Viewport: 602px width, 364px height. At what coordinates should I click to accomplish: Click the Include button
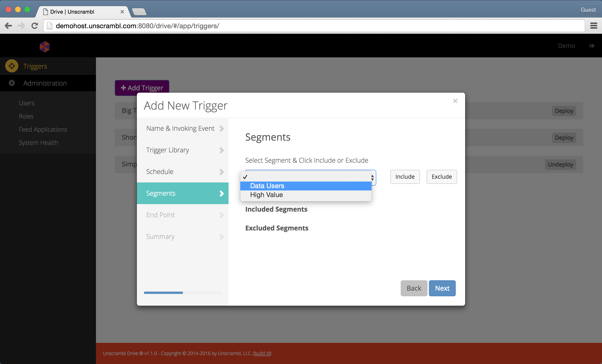pos(405,177)
